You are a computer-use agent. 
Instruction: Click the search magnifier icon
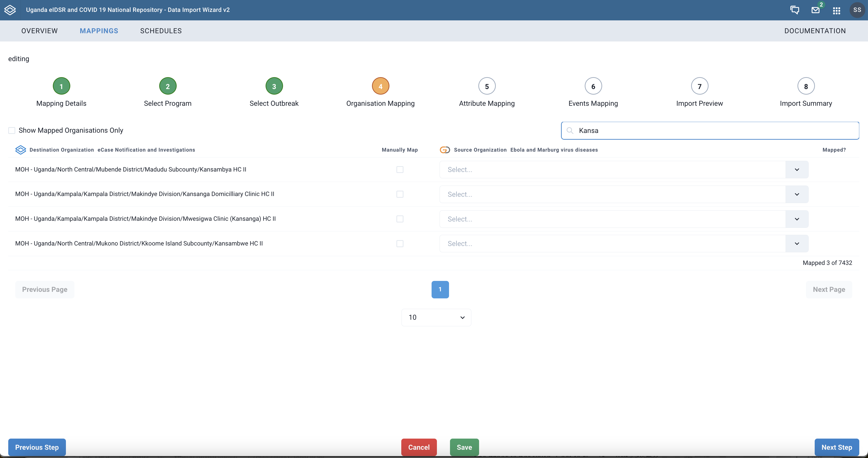(x=570, y=131)
